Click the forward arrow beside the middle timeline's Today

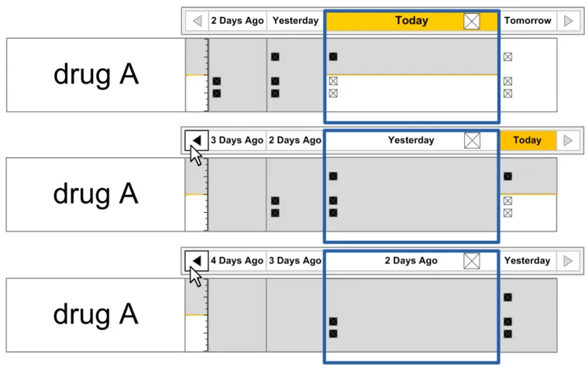[x=569, y=140]
